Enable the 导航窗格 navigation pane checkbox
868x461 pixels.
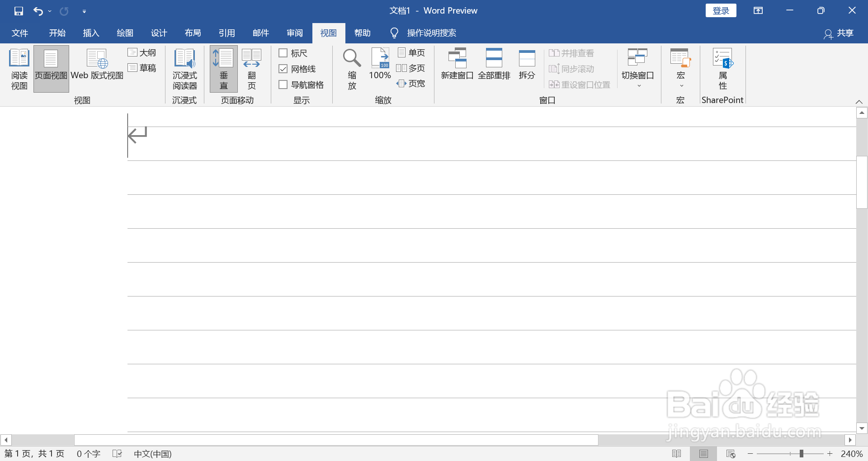[283, 85]
